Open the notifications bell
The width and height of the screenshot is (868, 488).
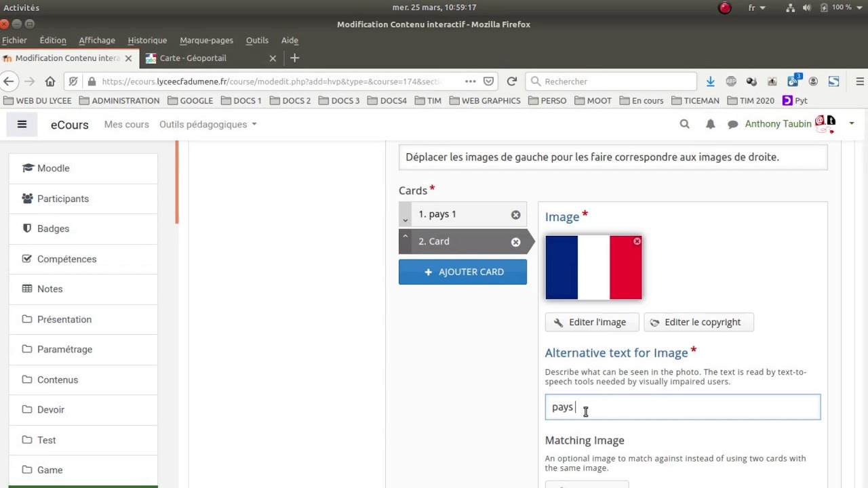[710, 124]
